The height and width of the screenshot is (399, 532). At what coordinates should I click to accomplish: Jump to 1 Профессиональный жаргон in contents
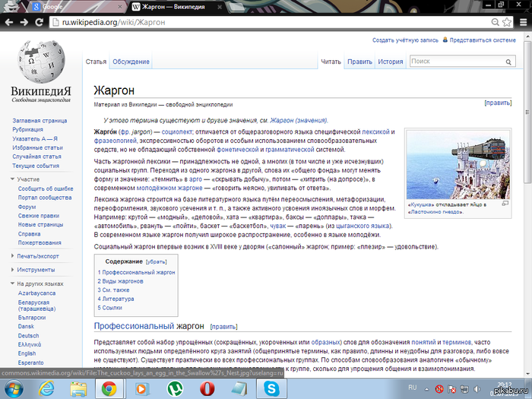(x=136, y=272)
